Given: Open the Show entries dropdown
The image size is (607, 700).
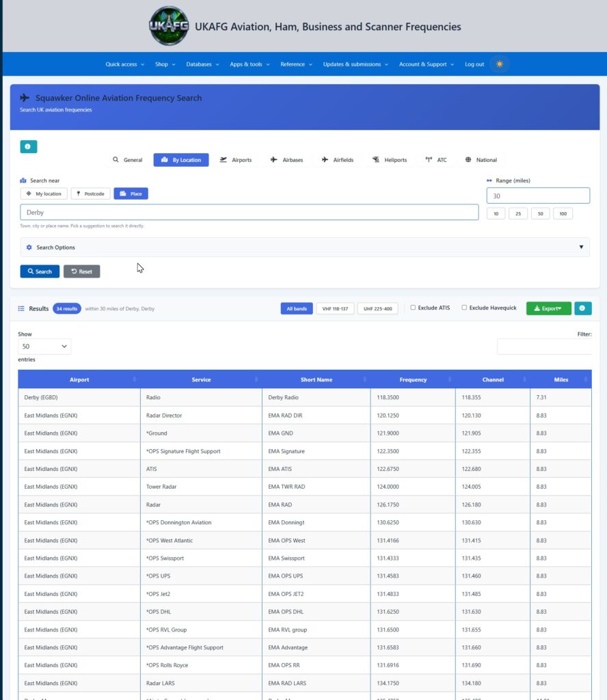Looking at the screenshot, I should (44, 347).
